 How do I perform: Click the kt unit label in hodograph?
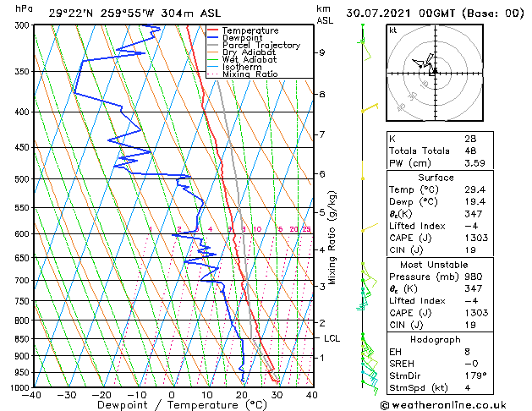pos(393,30)
